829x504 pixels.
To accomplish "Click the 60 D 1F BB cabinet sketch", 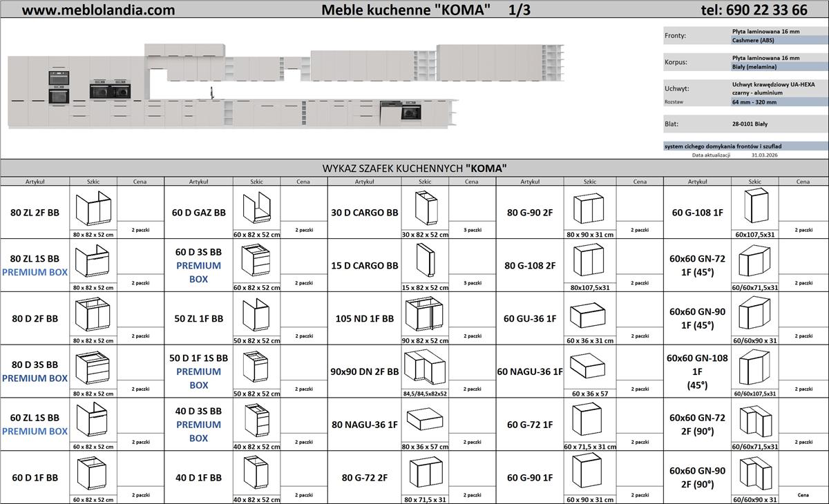I will [x=93, y=474].
